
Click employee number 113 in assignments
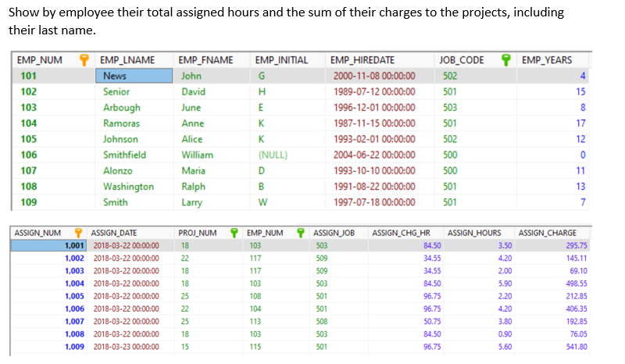pos(276,321)
